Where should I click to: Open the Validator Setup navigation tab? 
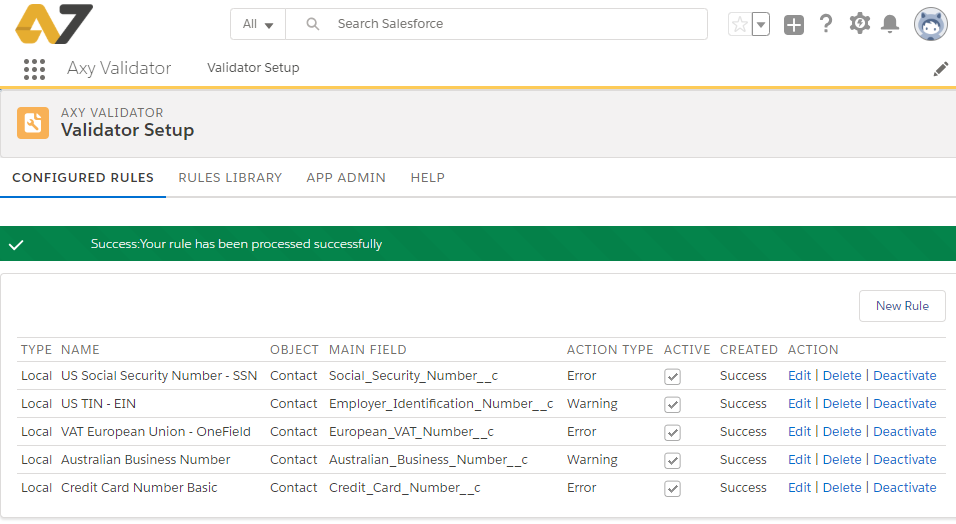click(x=253, y=68)
